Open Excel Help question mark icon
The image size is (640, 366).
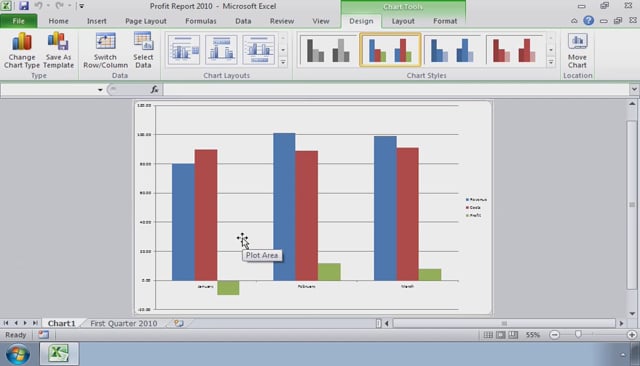[x=588, y=20]
